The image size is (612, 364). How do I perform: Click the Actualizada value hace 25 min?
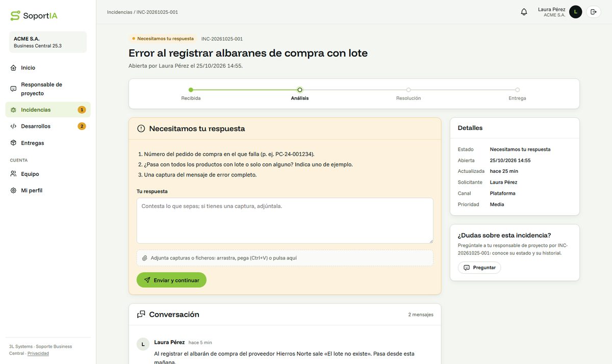tap(504, 171)
